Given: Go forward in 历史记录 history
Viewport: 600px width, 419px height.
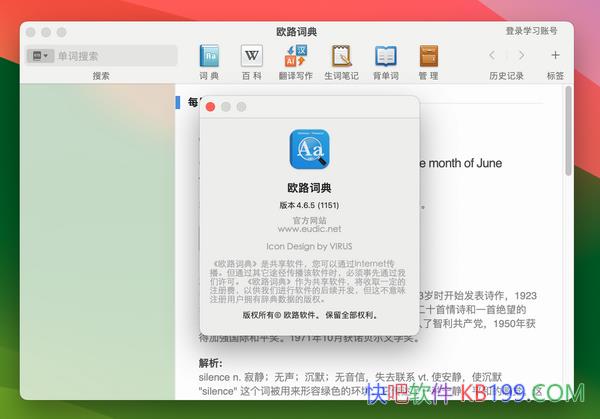Looking at the screenshot, I should [x=518, y=55].
